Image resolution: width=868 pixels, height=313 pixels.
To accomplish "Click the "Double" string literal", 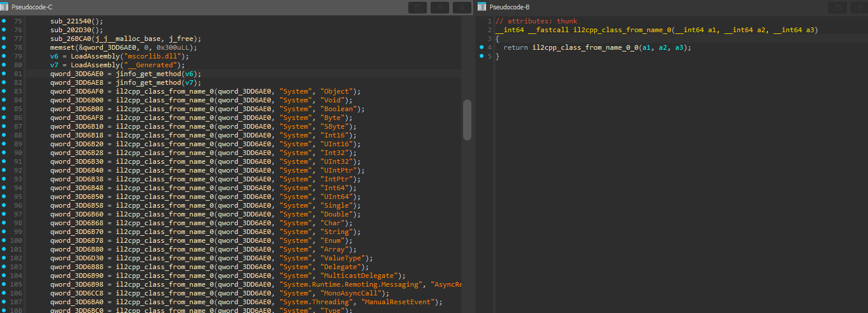I will [336, 214].
